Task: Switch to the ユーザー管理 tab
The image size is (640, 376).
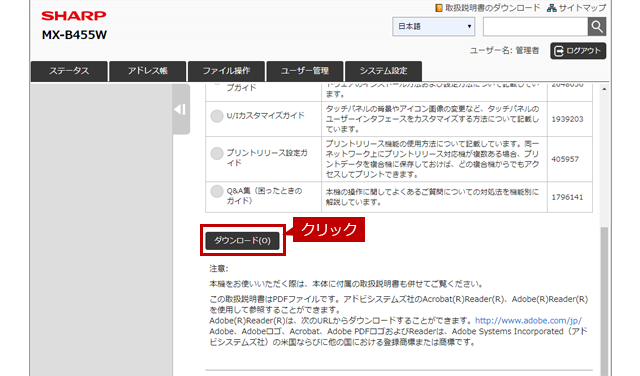Action: (305, 71)
